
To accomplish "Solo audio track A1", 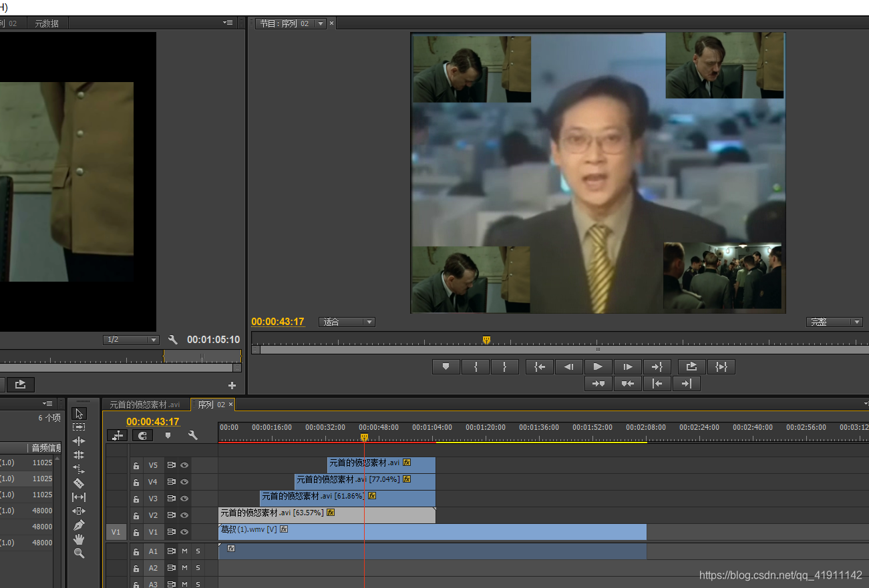I will (x=198, y=551).
